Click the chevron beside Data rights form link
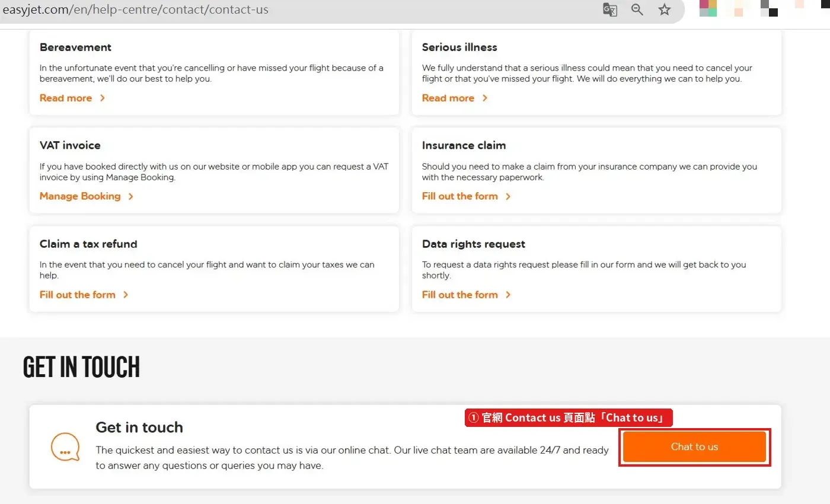This screenshot has width=830, height=504. (x=508, y=295)
